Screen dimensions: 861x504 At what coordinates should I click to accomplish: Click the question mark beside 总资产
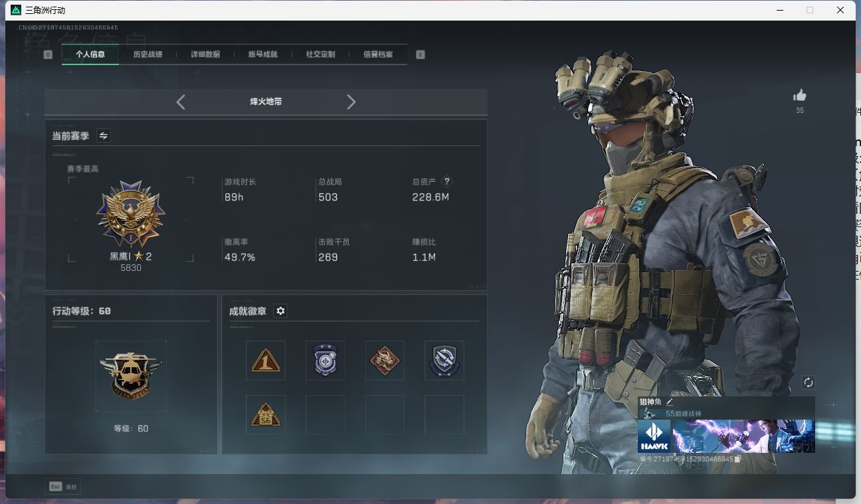(x=447, y=181)
